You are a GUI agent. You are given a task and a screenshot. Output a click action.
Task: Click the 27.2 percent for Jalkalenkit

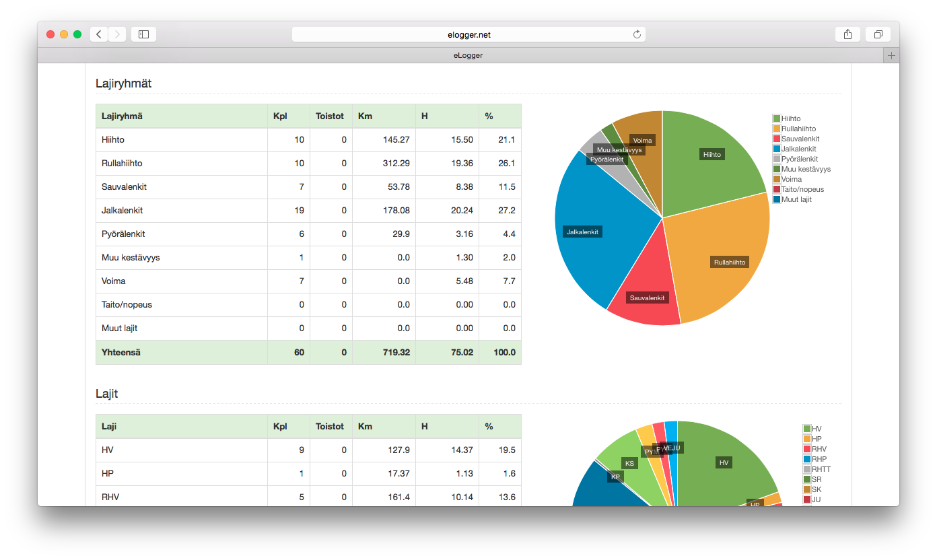(509, 211)
